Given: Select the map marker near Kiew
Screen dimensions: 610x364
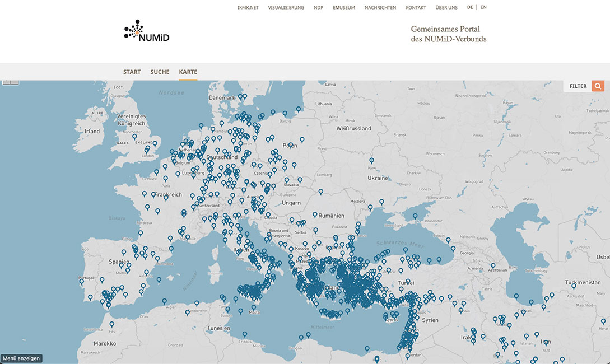Looking at the screenshot, I should pyautogui.click(x=371, y=160).
